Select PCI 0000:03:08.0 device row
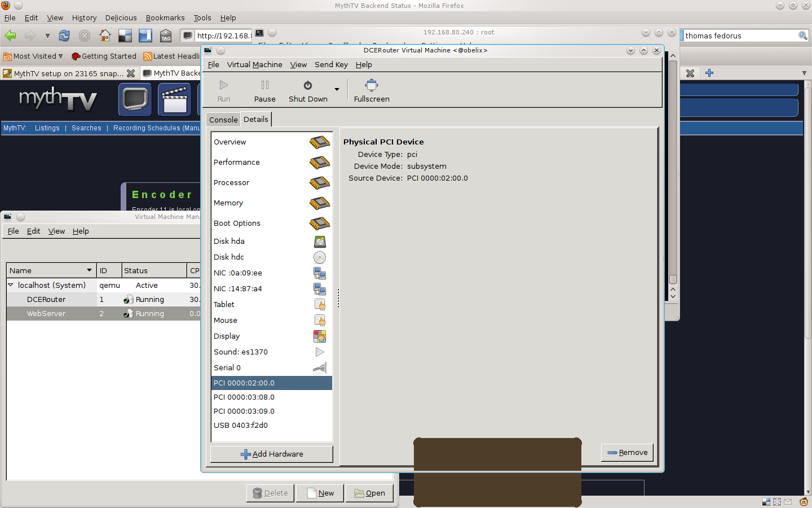812x508 pixels. point(271,397)
